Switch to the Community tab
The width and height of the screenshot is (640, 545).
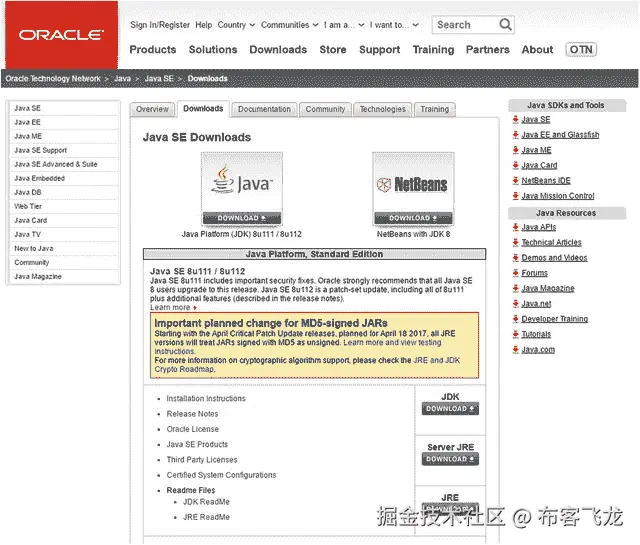click(325, 109)
